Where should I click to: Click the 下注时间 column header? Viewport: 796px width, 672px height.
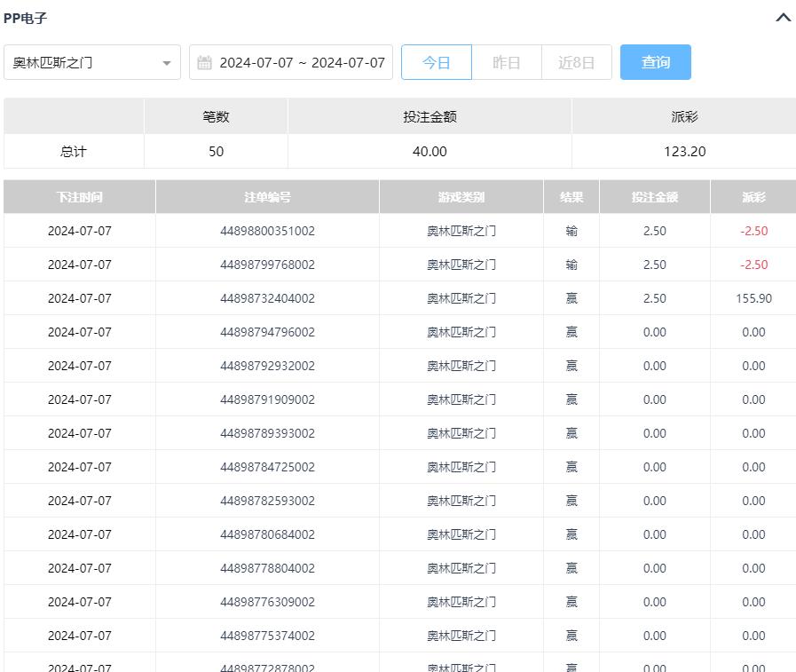(x=79, y=197)
